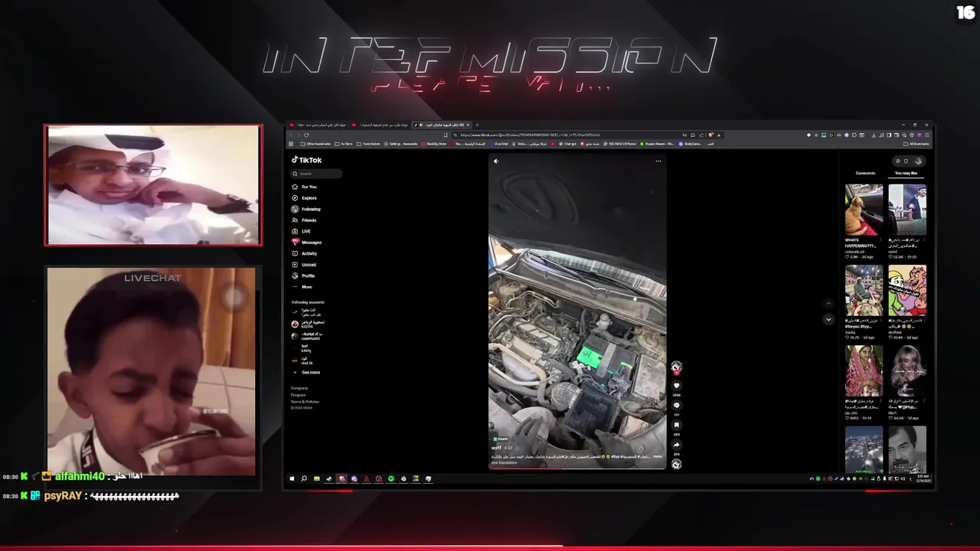Click the video progress bar
This screenshot has width=980, height=551.
[577, 468]
